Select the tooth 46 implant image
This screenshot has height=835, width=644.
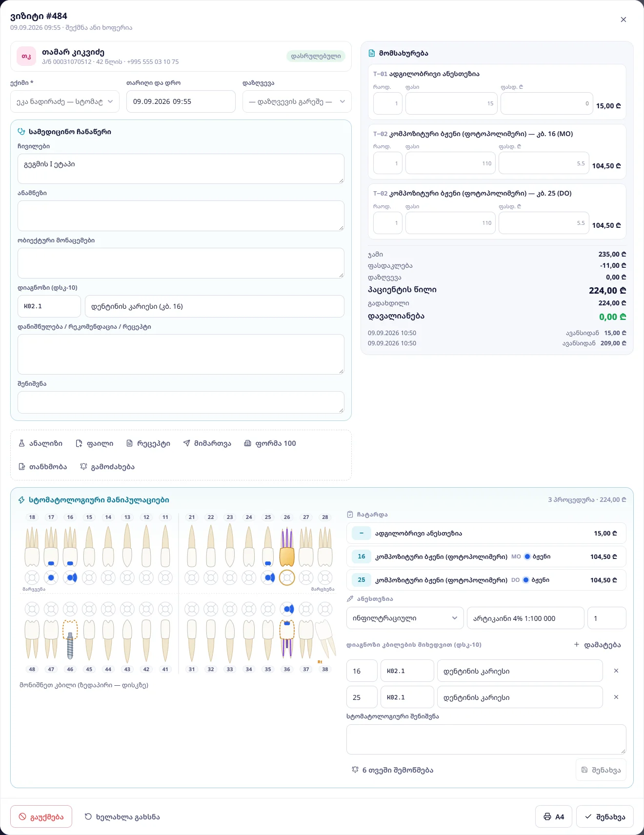pos(70,639)
